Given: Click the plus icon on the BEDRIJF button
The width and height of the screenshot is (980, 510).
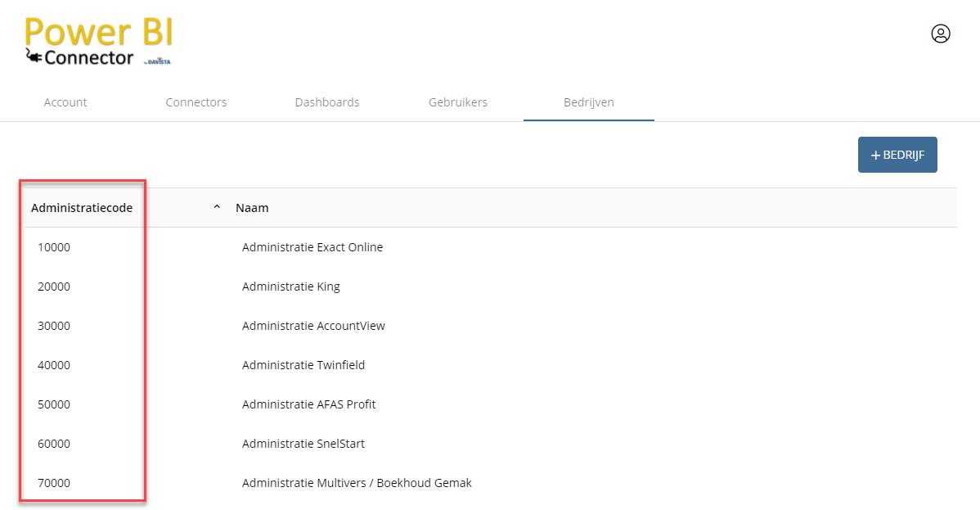Looking at the screenshot, I should [874, 155].
